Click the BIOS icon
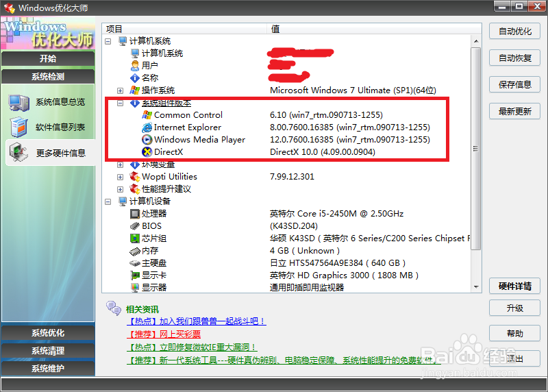 tap(135, 226)
